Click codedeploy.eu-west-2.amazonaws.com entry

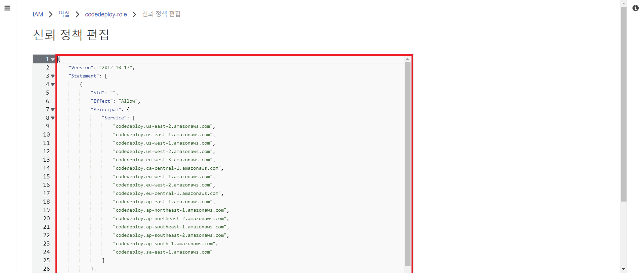pyautogui.click(x=164, y=185)
